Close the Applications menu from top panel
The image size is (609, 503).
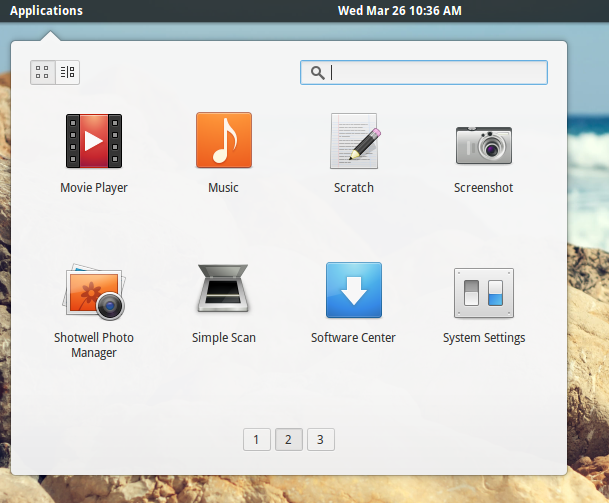46,10
